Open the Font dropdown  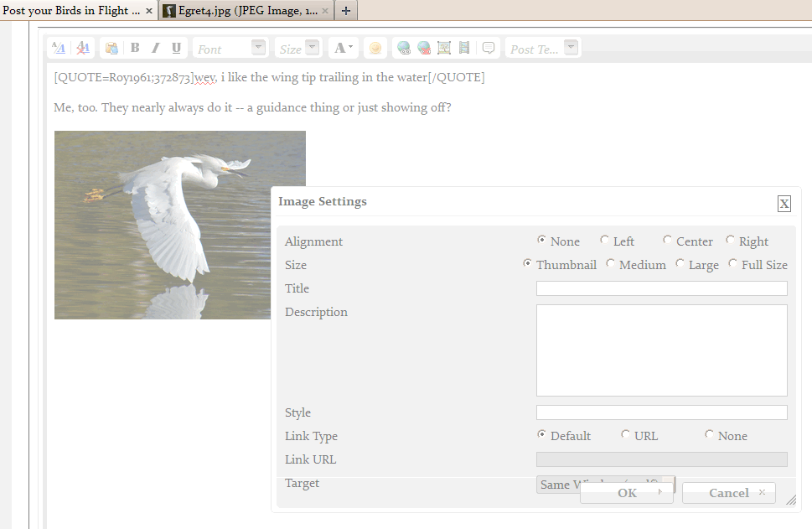(x=230, y=48)
